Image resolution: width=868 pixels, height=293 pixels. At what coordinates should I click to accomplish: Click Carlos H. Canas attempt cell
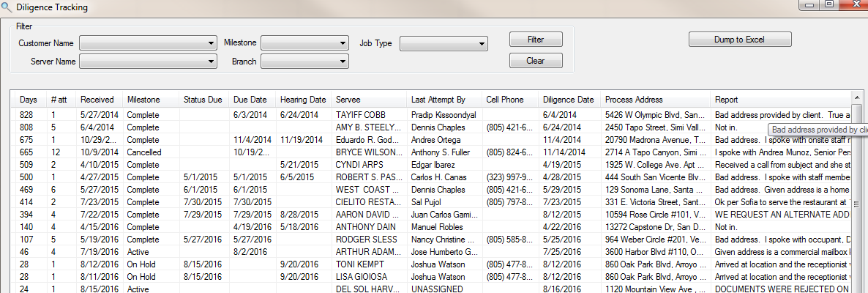pos(444,177)
